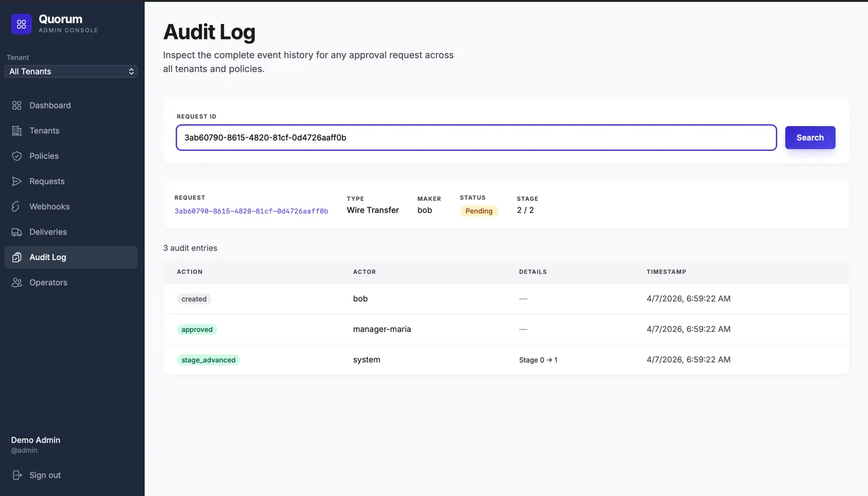The image size is (868, 496).
Task: Go to Dashboard page
Action: click(71, 105)
